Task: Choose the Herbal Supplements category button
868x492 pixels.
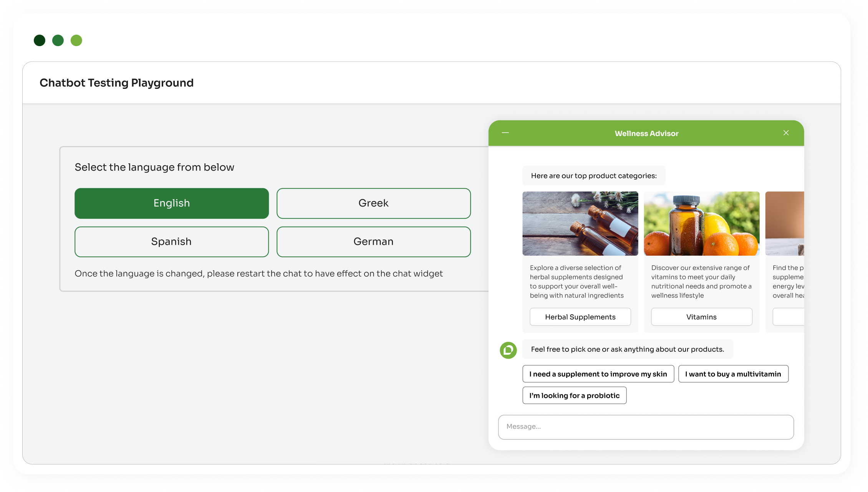Action: pyautogui.click(x=580, y=317)
